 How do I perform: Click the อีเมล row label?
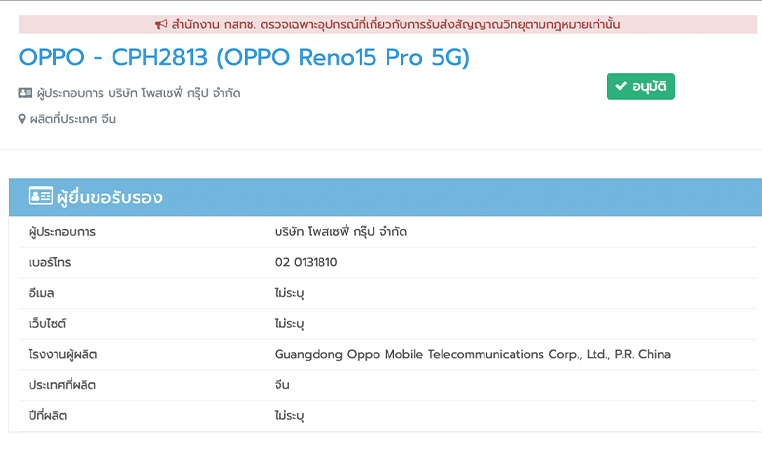pos(41,293)
